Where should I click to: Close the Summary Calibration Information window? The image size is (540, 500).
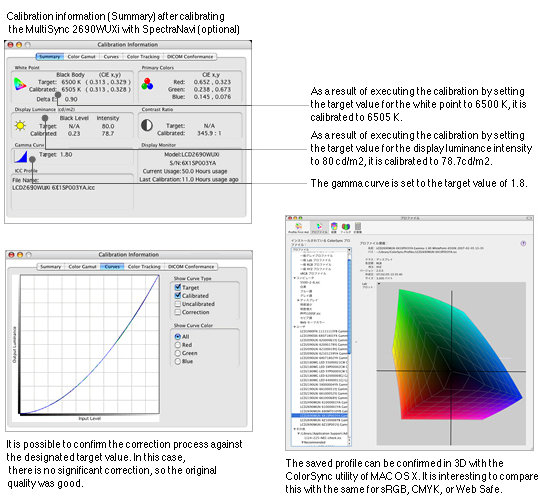(x=10, y=45)
